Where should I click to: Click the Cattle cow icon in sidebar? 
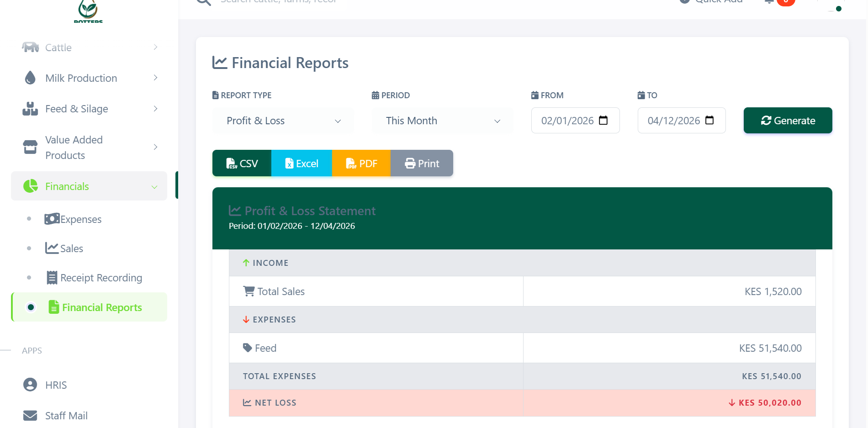pyautogui.click(x=31, y=48)
